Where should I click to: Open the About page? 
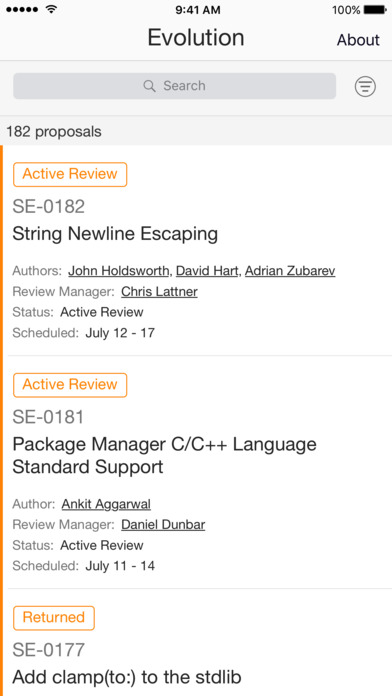[x=358, y=40]
